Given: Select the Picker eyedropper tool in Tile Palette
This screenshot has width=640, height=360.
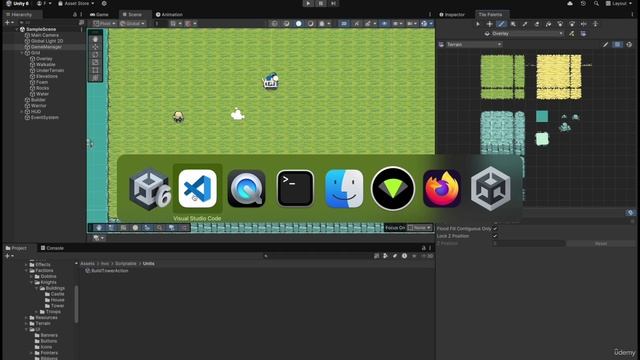Looking at the screenshot, I should click(x=525, y=24).
